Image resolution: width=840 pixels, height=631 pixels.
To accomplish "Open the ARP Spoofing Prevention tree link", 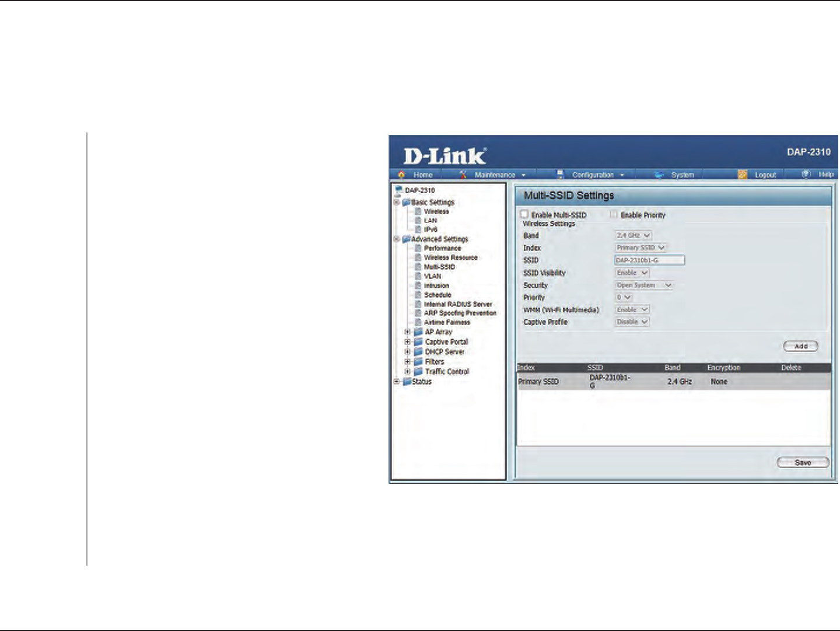I will [460, 313].
